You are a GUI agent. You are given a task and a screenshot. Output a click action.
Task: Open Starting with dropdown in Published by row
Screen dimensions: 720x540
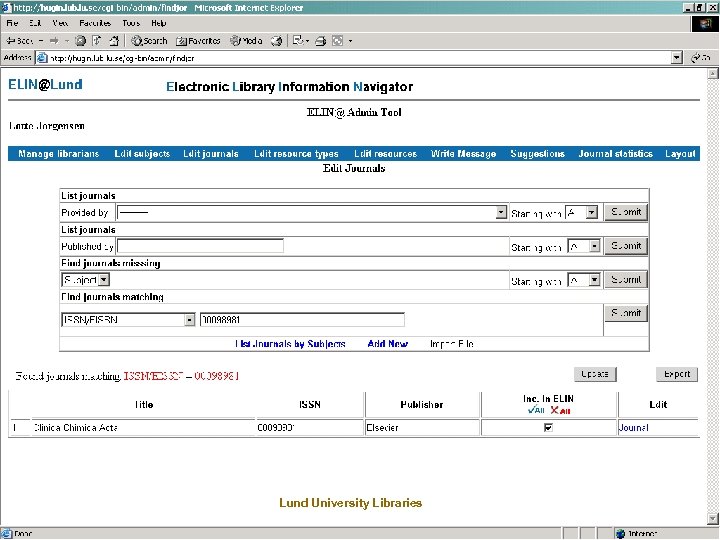pyautogui.click(x=584, y=247)
